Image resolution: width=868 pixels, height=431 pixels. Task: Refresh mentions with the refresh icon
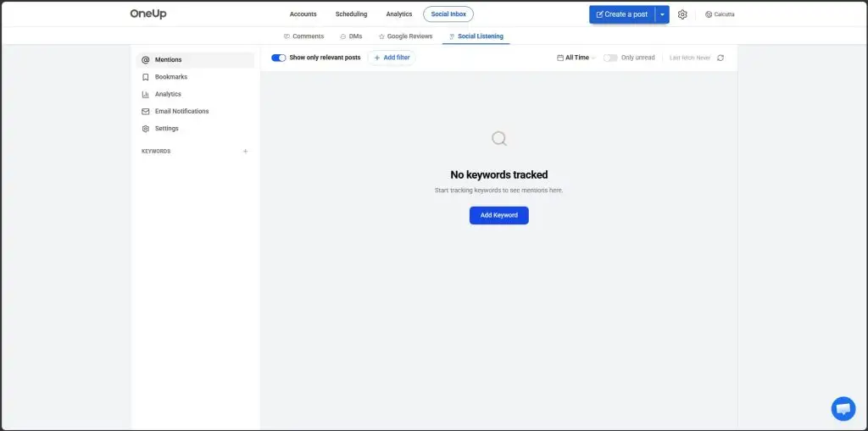point(721,58)
